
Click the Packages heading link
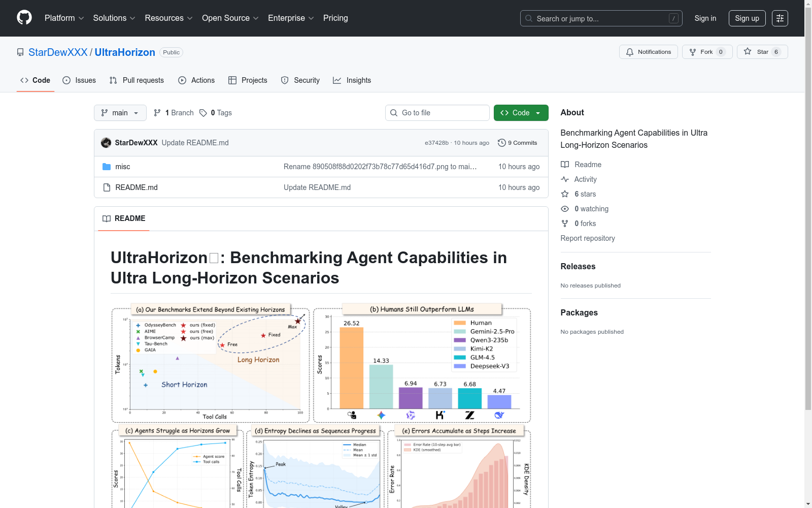579,312
